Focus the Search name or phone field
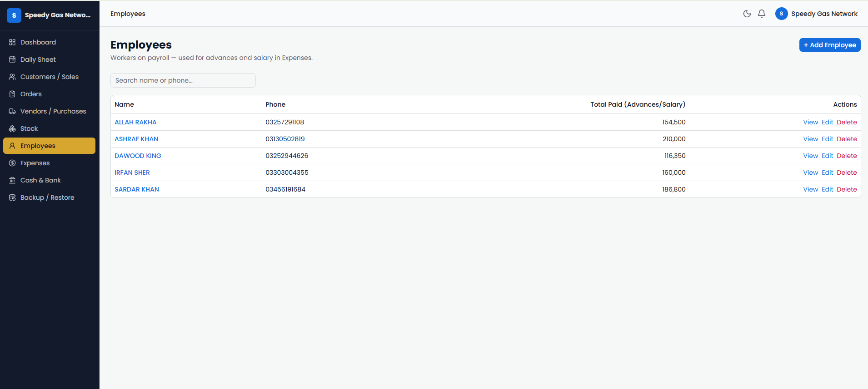868x389 pixels. point(183,80)
